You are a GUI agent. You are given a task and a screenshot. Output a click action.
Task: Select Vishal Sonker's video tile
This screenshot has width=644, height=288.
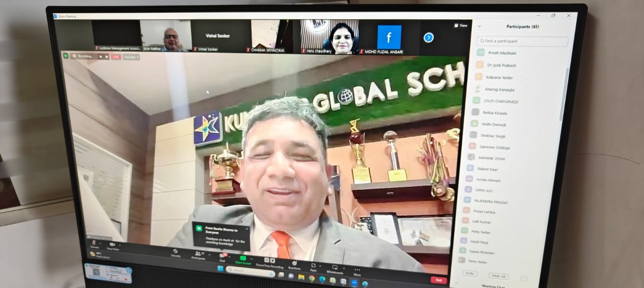[x=217, y=36]
